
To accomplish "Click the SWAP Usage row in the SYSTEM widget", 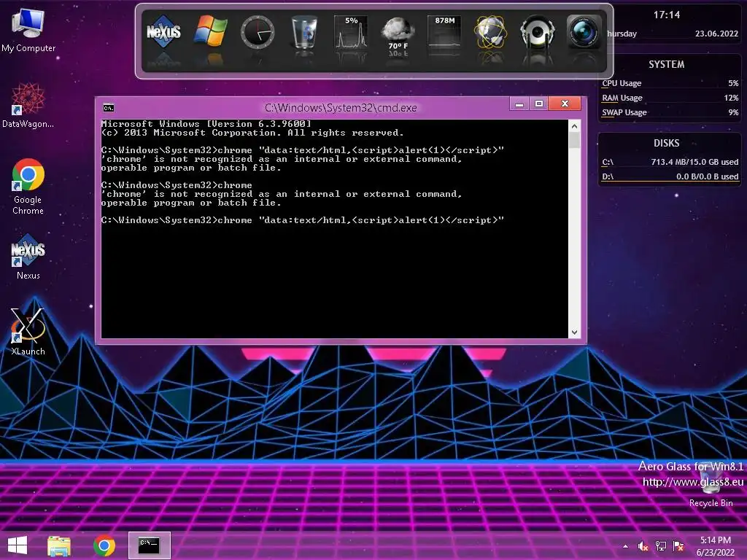I will [670, 113].
